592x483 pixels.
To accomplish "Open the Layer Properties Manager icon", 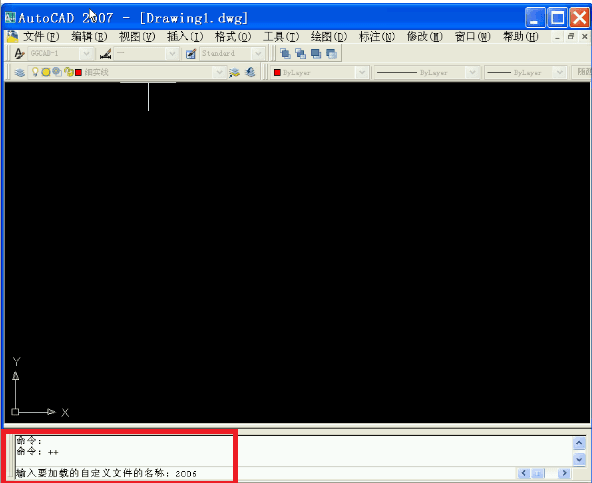I will (x=20, y=72).
